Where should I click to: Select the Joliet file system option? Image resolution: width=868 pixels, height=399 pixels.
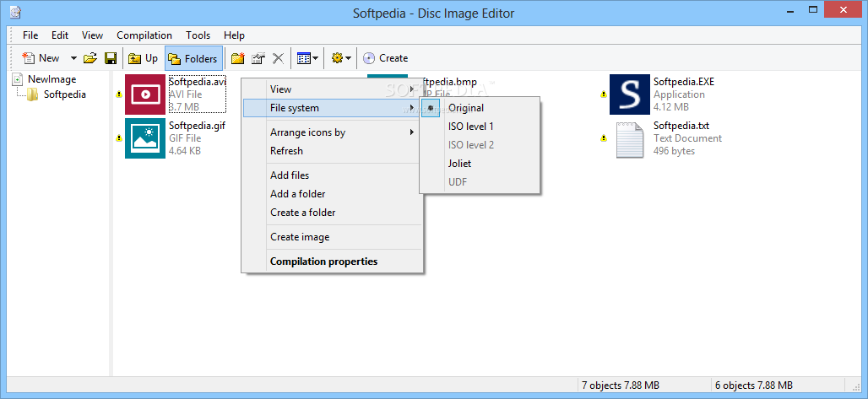click(480, 164)
